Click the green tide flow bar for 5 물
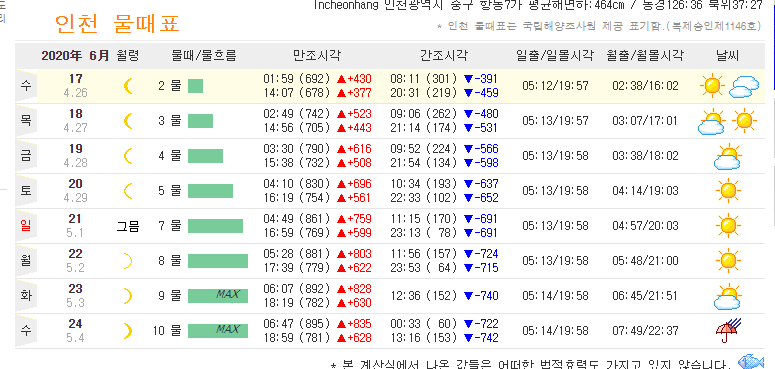The width and height of the screenshot is (775, 369). tap(210, 191)
